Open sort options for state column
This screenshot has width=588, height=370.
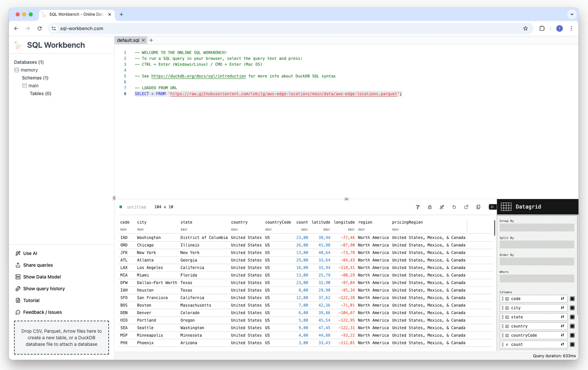click(x=562, y=317)
